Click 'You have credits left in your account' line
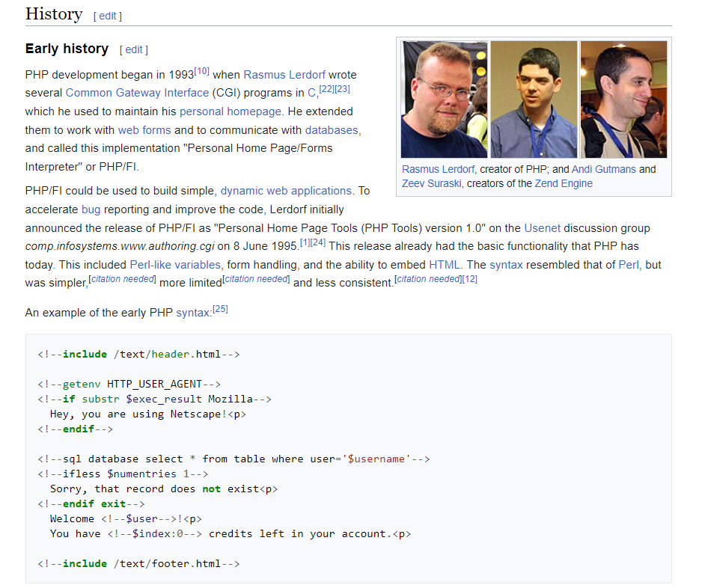702x588 pixels. 231,534
